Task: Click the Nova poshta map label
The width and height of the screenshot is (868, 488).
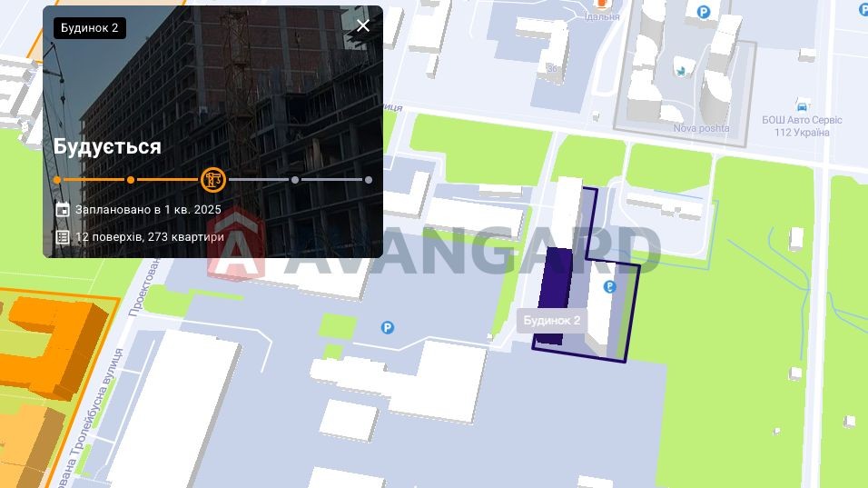Action: (701, 128)
